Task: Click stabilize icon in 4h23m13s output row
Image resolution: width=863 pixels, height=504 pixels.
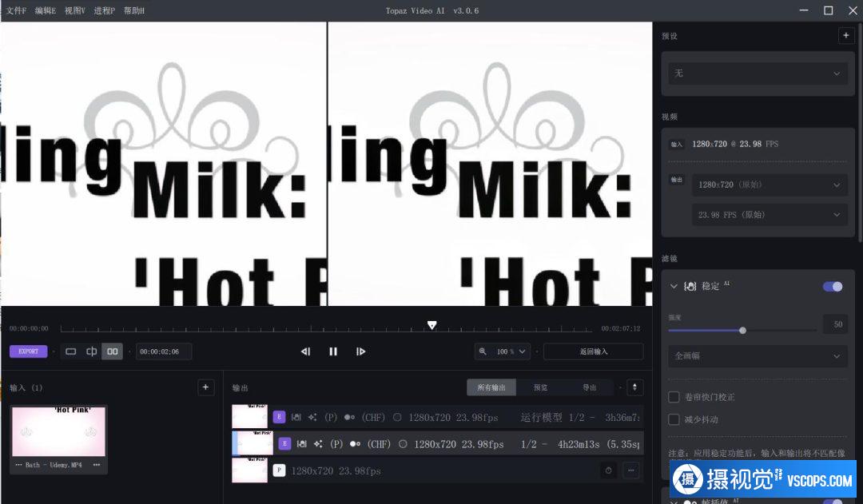Action: 301,444
